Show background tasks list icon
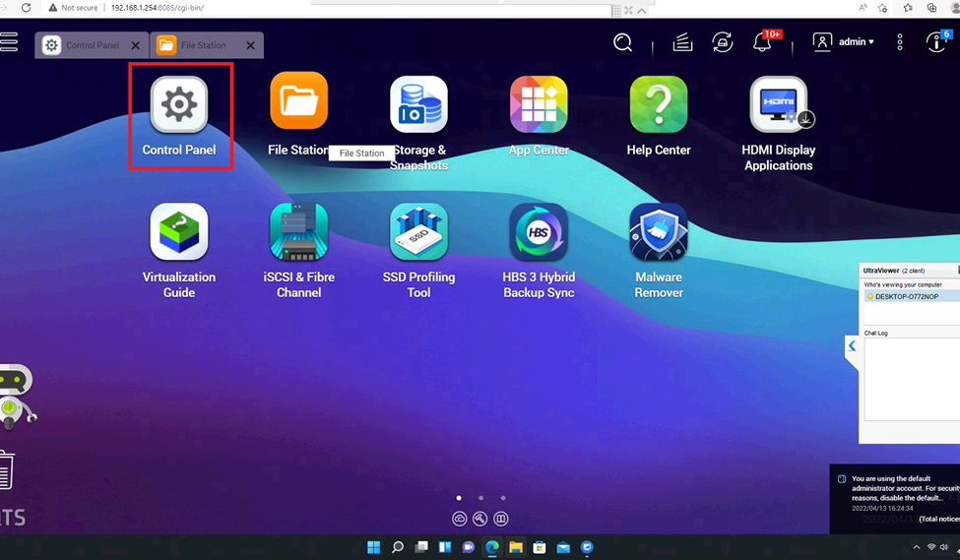The width and height of the screenshot is (960, 560). click(682, 42)
